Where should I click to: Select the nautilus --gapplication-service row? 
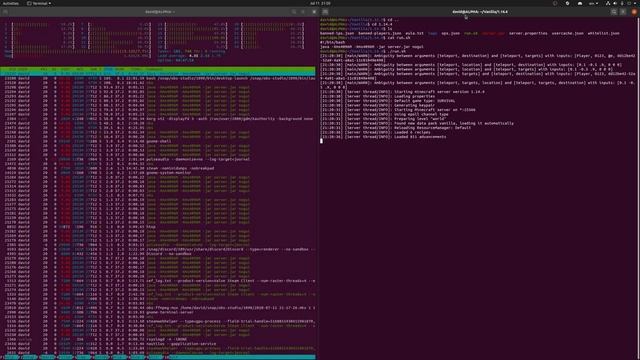click(158, 344)
